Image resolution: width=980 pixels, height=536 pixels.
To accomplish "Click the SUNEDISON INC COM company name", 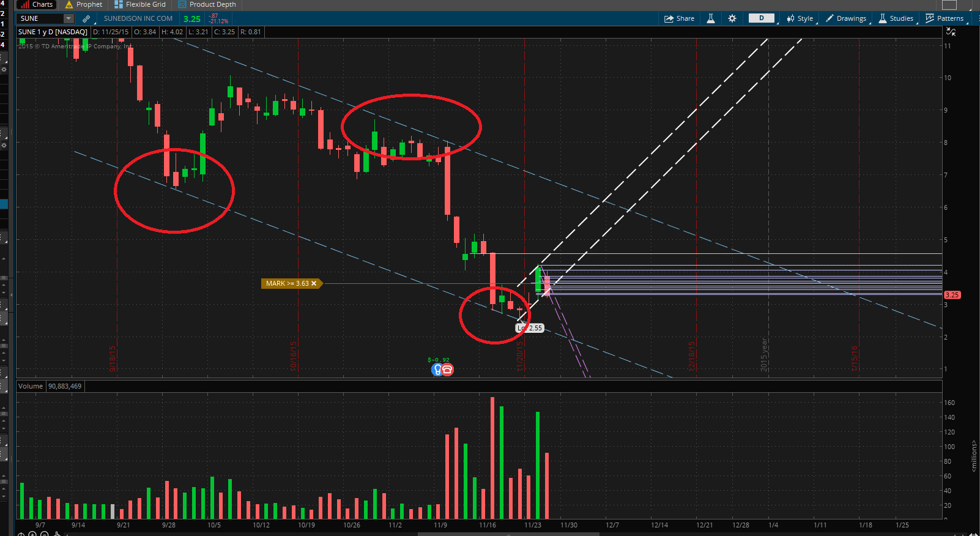I will (138, 18).
